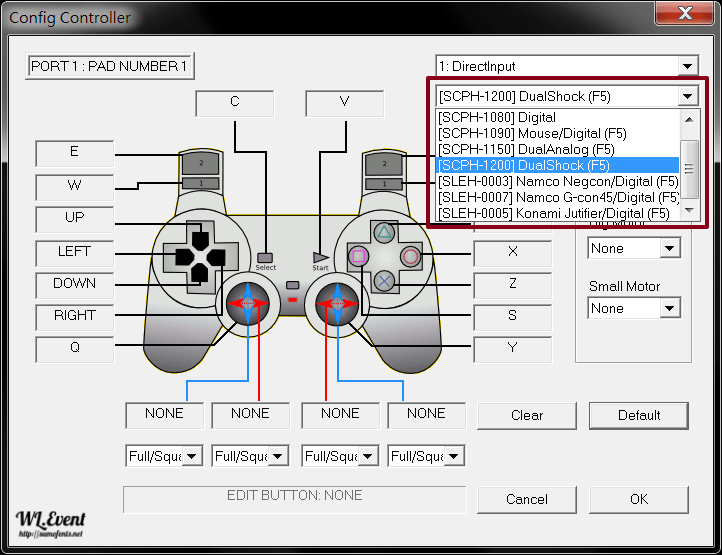722x555 pixels.
Task: Click the dropdown list scroll down arrow
Action: (x=689, y=210)
